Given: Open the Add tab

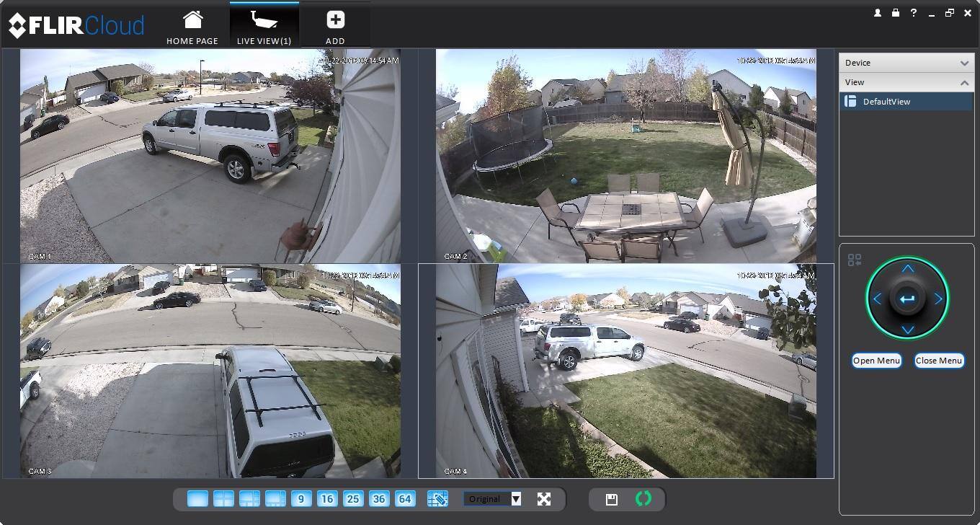Looking at the screenshot, I should (335, 26).
